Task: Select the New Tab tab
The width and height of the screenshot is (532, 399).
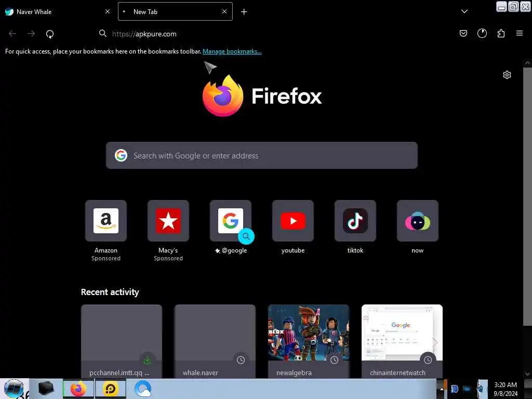Action: pos(175,11)
